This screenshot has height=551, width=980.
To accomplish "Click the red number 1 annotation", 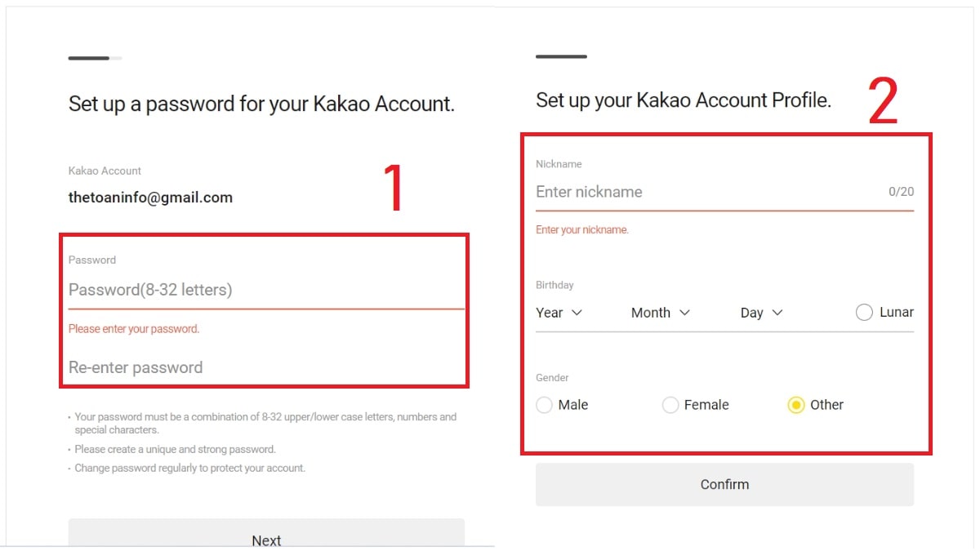I will pos(394,189).
